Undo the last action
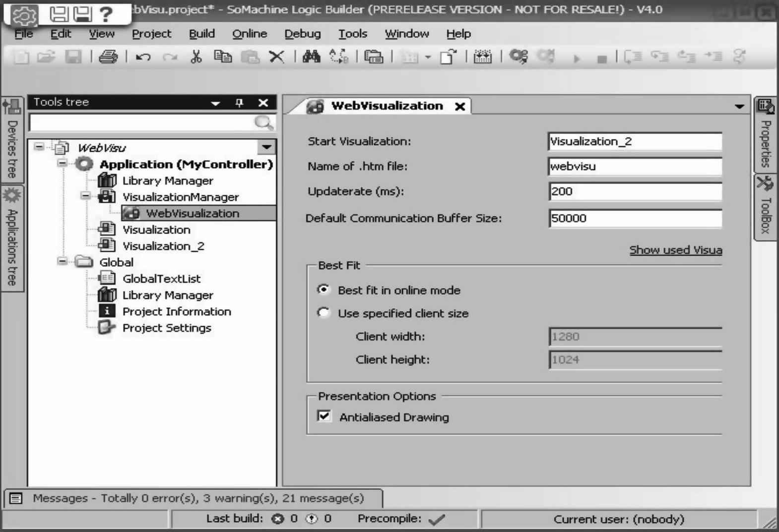The width and height of the screenshot is (779, 532). click(143, 58)
